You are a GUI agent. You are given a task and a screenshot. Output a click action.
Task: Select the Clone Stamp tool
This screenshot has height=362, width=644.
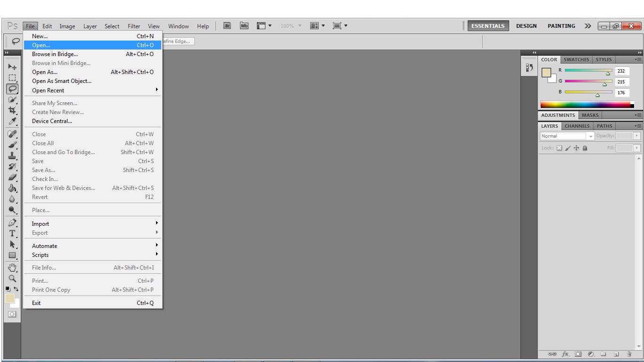[12, 156]
